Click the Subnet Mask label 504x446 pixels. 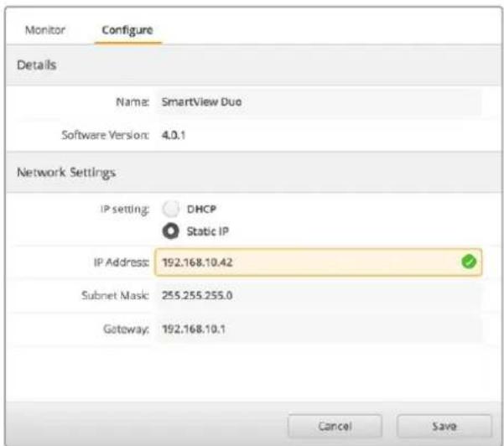(116, 295)
